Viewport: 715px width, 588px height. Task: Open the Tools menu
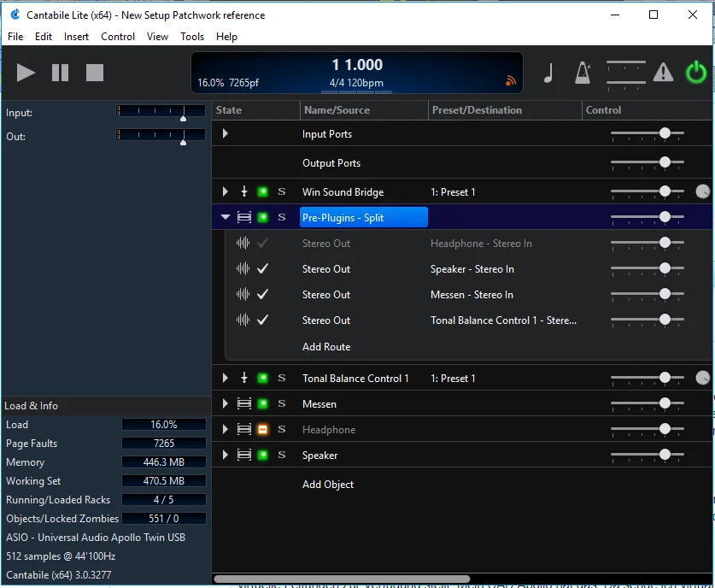point(192,37)
